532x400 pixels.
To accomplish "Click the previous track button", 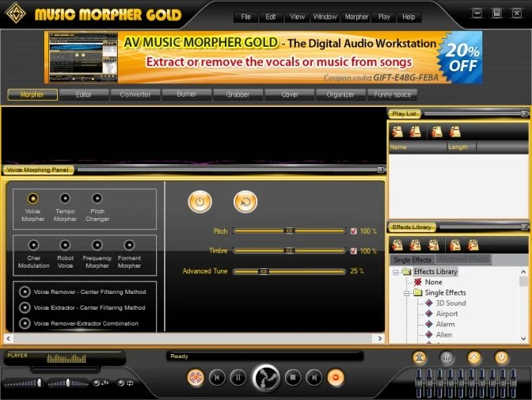I will coord(217,377).
